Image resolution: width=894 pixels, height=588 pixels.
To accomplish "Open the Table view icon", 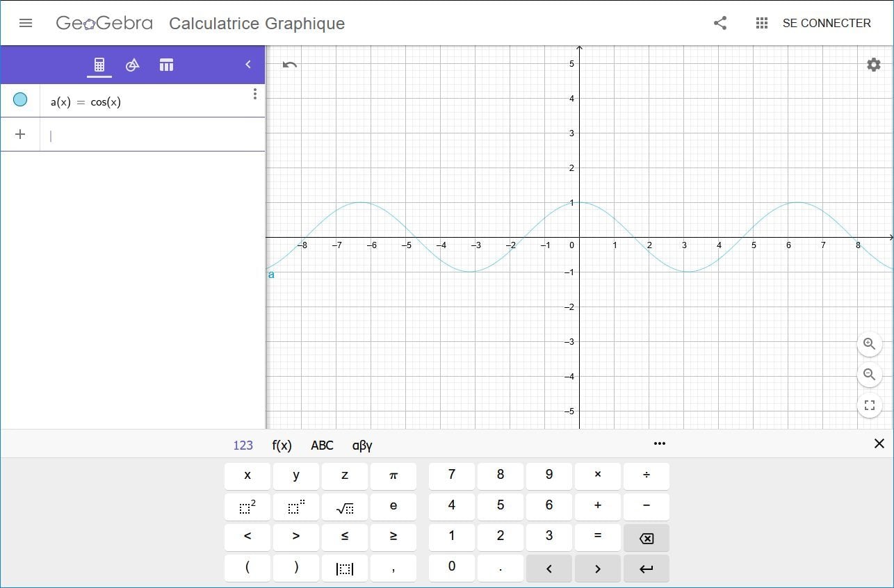I will (x=166, y=65).
